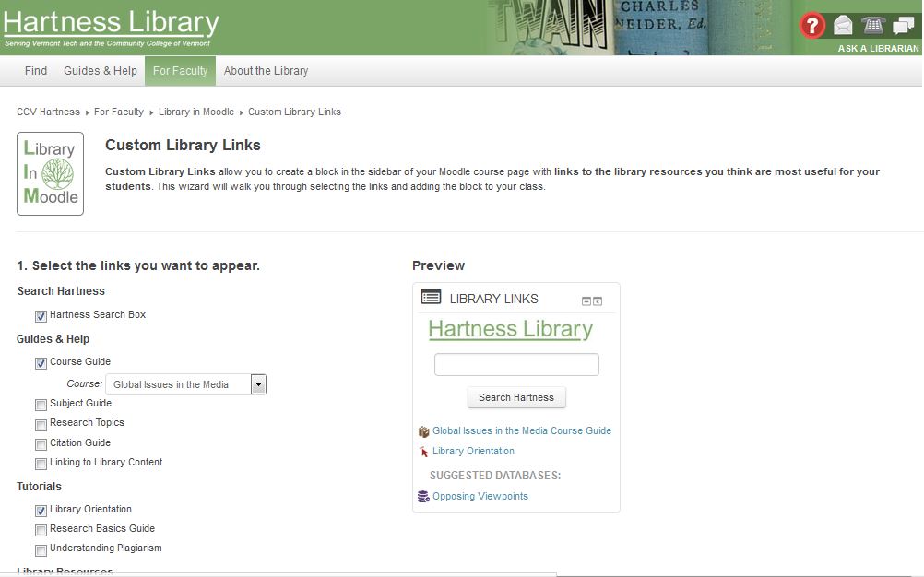This screenshot has height=577, width=924.
Task: Open About the Library menu
Action: (266, 71)
